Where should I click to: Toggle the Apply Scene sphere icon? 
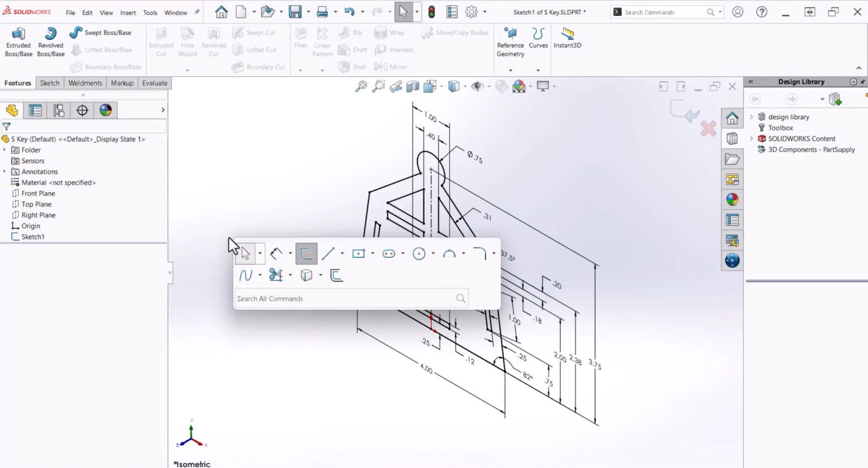(x=520, y=86)
